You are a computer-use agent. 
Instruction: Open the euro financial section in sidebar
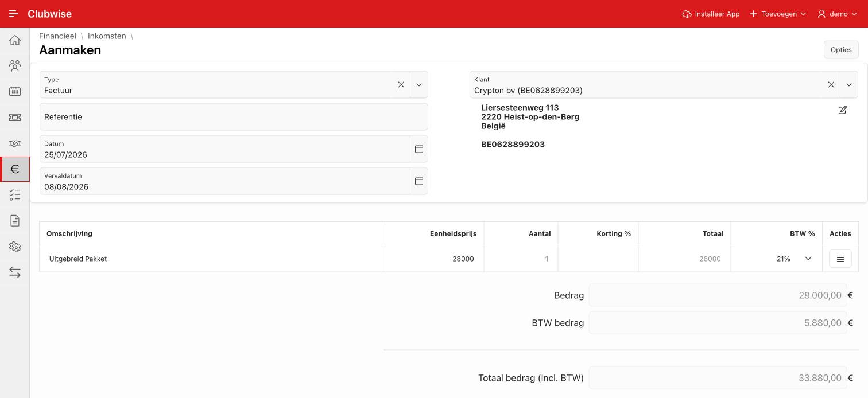(x=15, y=169)
